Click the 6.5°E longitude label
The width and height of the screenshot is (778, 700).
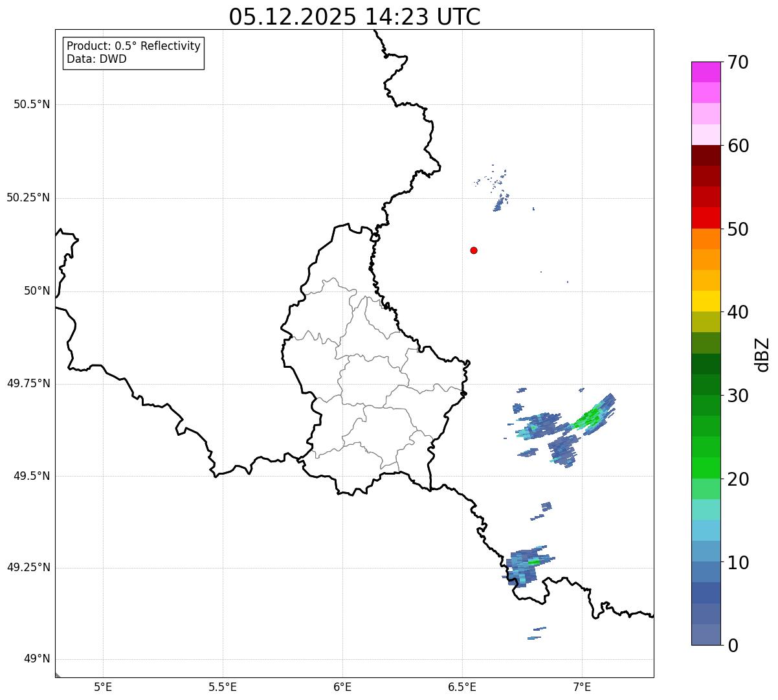pyautogui.click(x=462, y=686)
